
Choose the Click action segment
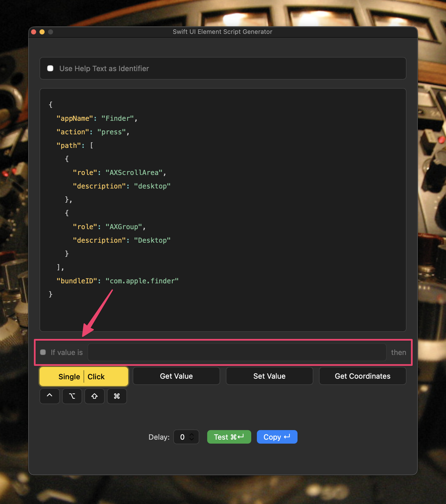[x=96, y=376]
